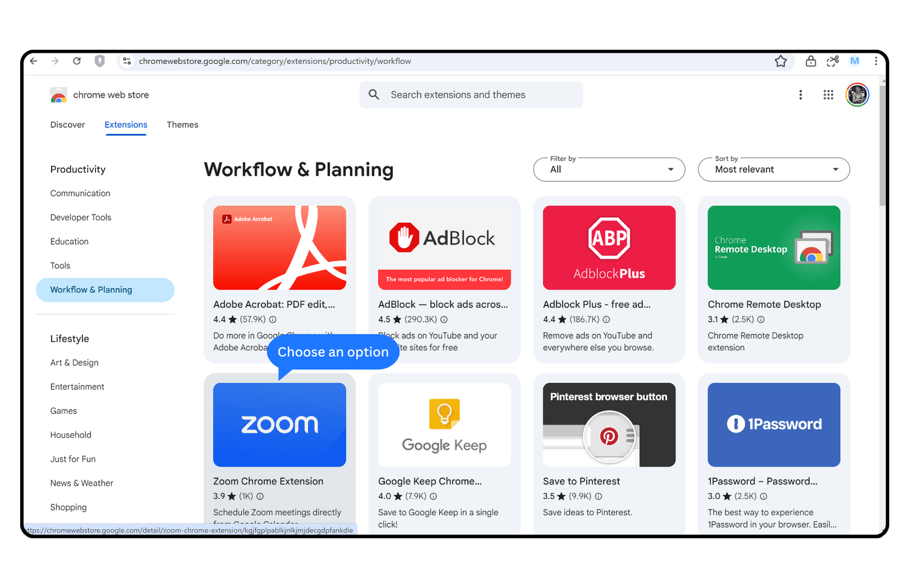Screen dimensions: 910x588
Task: Open Chrome Remote Desktop title link
Action: (x=764, y=305)
